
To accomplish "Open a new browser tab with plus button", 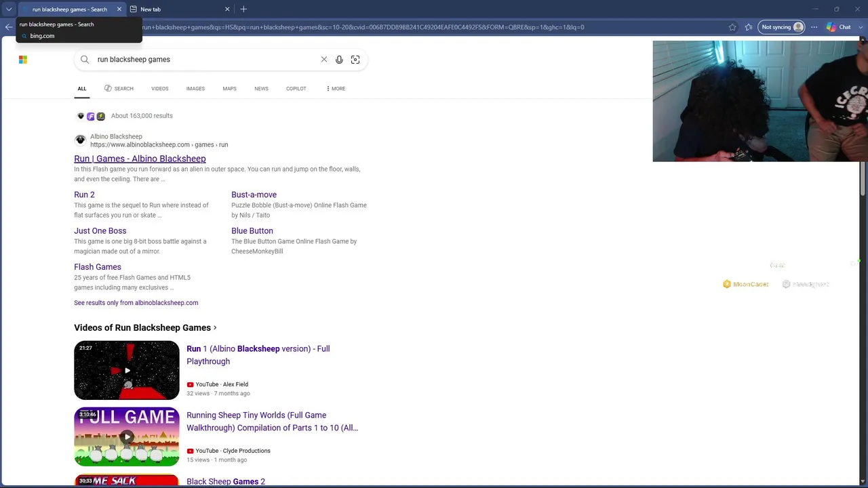I will [243, 9].
